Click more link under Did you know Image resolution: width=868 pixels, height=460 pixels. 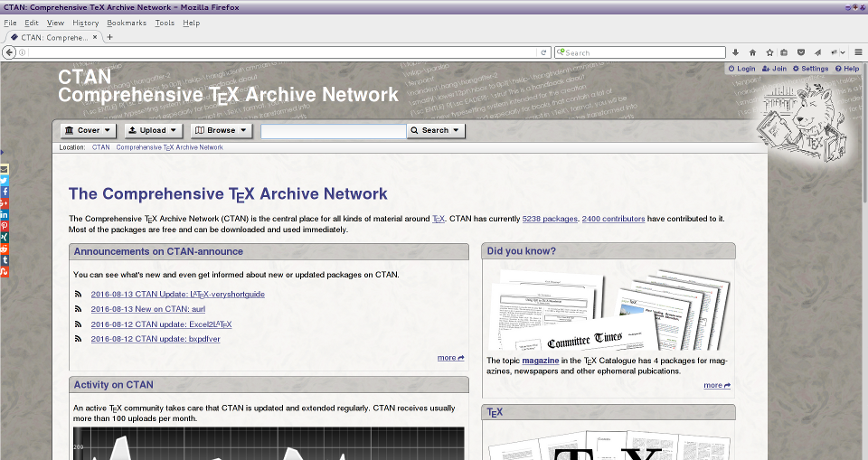click(717, 385)
